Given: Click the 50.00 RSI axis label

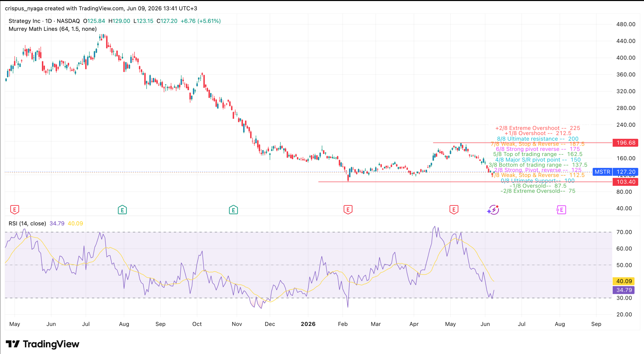Looking at the screenshot, I should (x=624, y=265).
